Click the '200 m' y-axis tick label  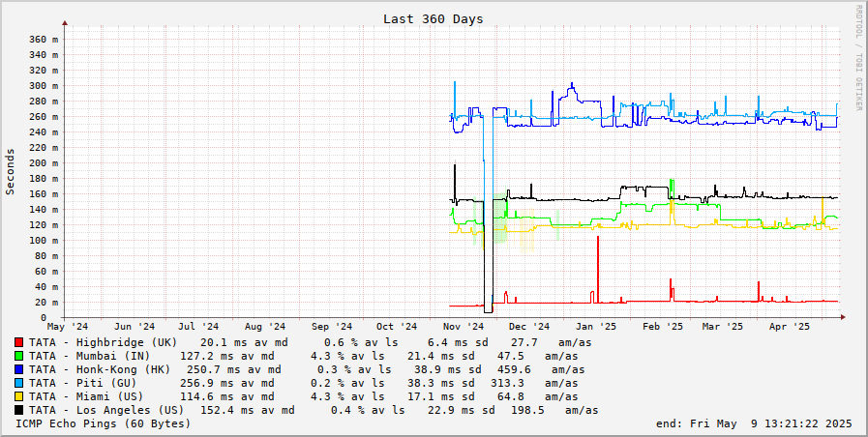(43, 163)
